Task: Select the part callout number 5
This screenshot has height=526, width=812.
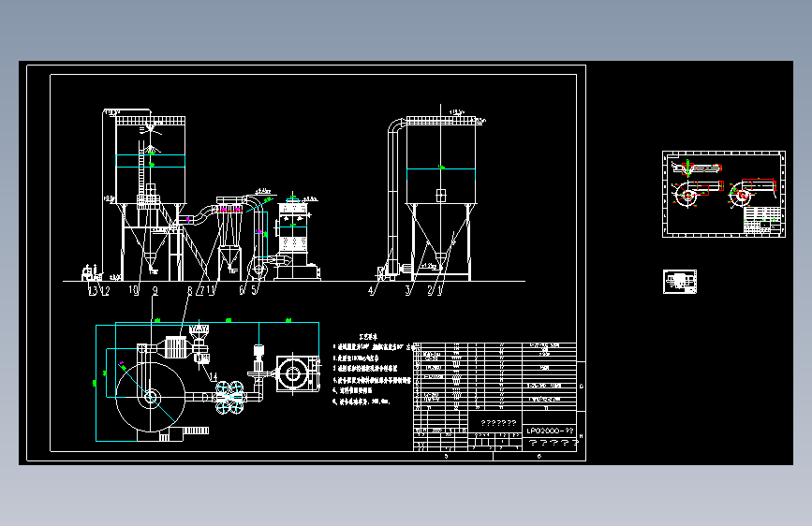Action: tap(254, 290)
